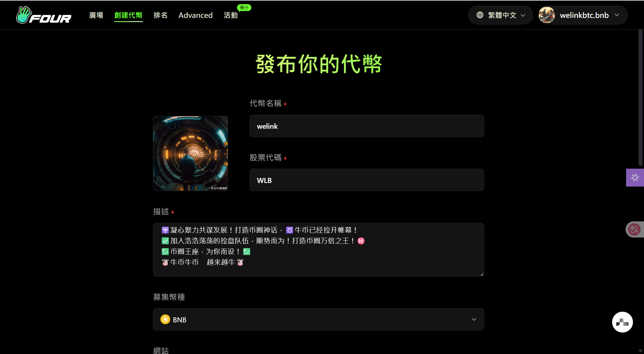
Task: Open the purple sparkle side widget
Action: pos(635,178)
